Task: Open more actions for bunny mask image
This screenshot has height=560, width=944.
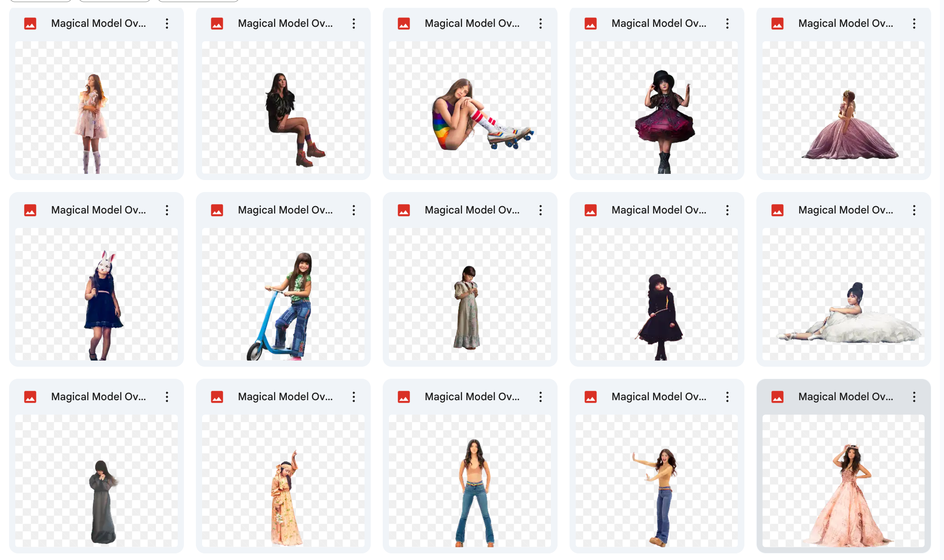Action: (x=167, y=210)
